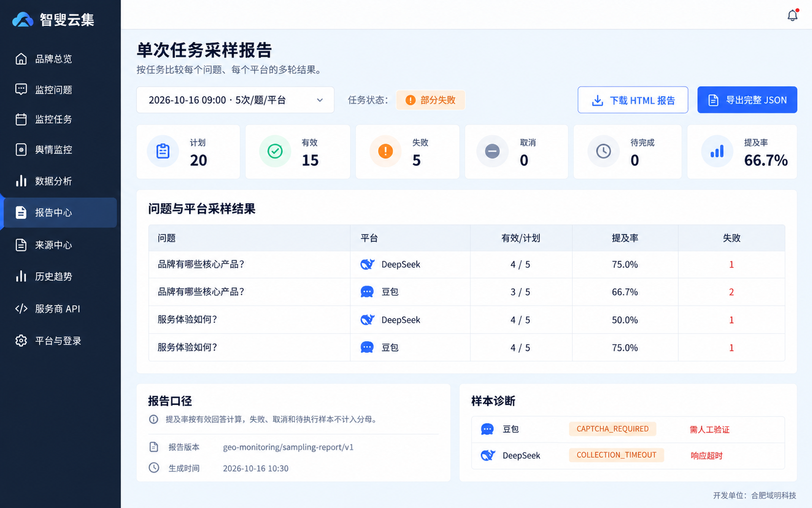Click the 提及率 column header
This screenshot has width=812, height=508.
625,238
